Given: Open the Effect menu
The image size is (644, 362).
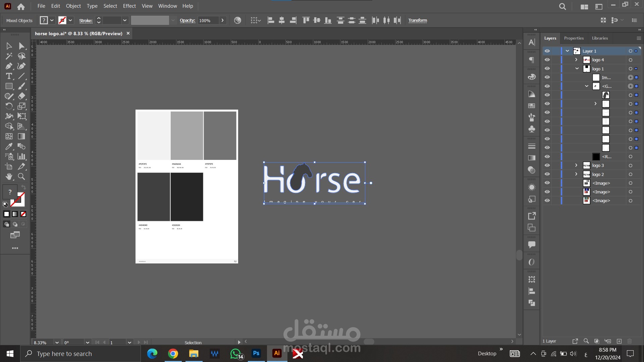Looking at the screenshot, I should [129, 6].
